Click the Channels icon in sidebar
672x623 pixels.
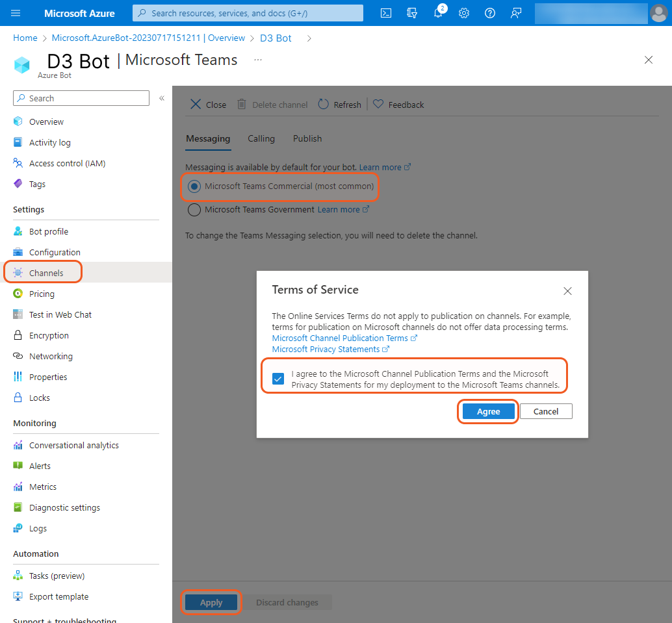[18, 273]
